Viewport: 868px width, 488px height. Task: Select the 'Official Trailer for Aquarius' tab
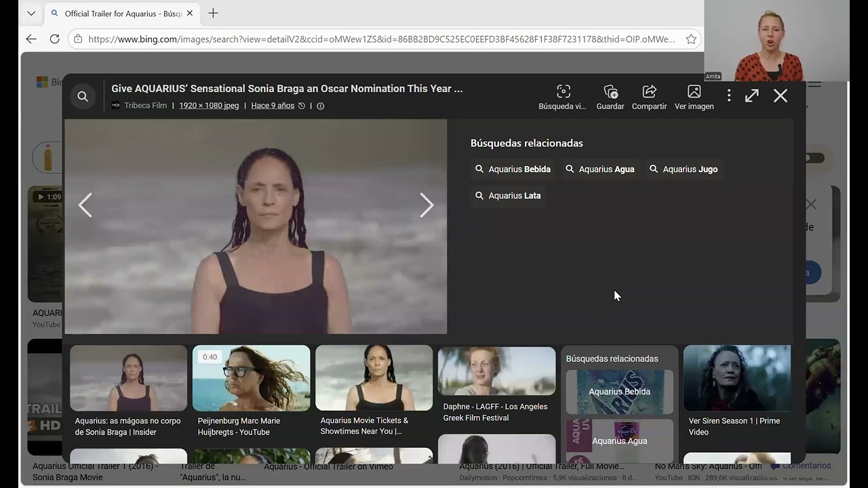click(122, 13)
